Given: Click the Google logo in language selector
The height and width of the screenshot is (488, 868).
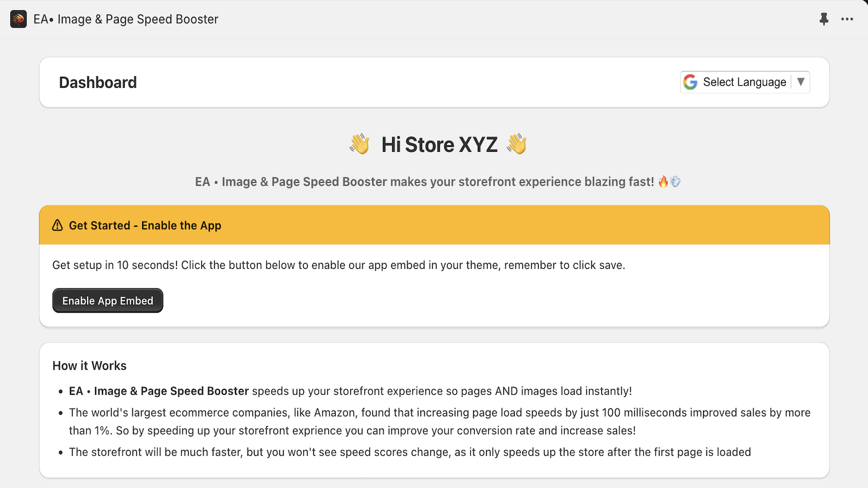Looking at the screenshot, I should point(690,82).
